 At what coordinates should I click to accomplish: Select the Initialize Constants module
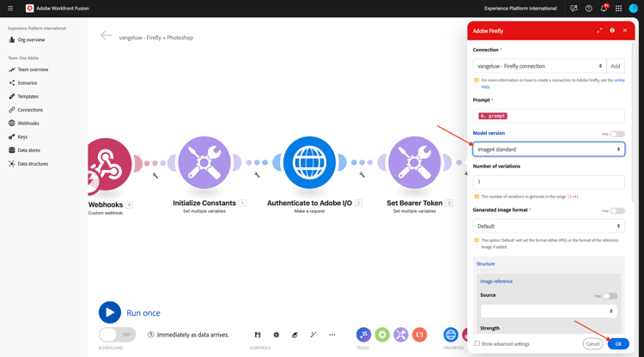[x=204, y=162]
